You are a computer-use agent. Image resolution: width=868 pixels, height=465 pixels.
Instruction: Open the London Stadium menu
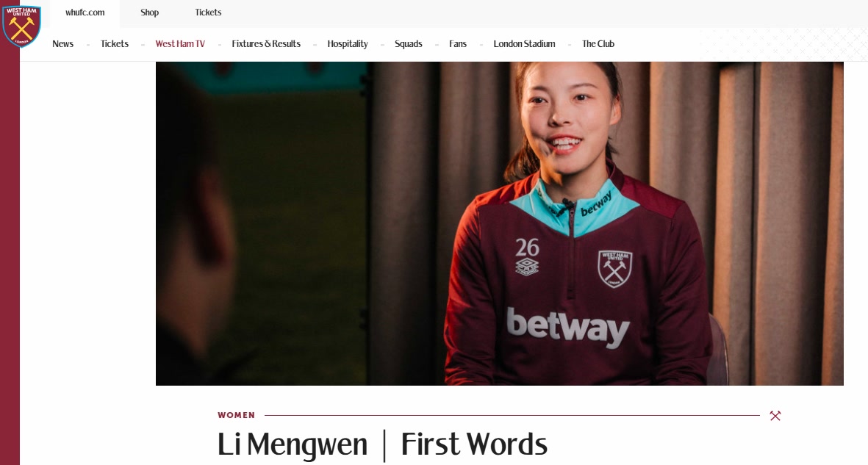[x=524, y=44]
